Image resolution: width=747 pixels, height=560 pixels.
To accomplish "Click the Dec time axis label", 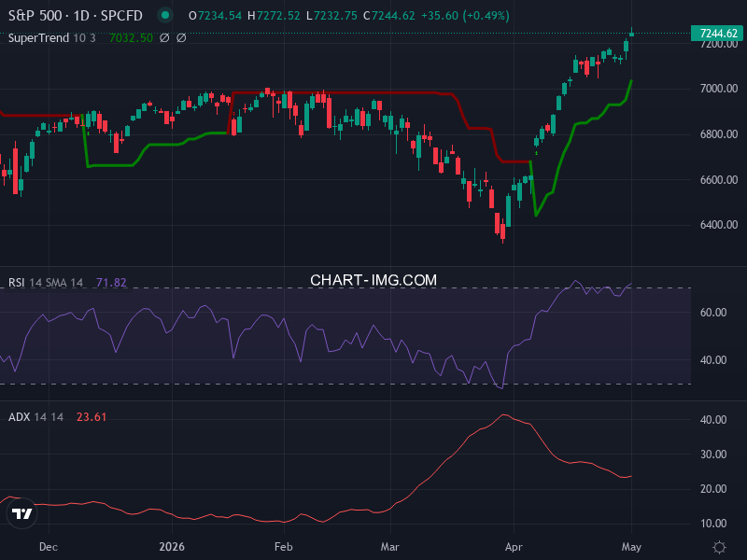I will (49, 547).
